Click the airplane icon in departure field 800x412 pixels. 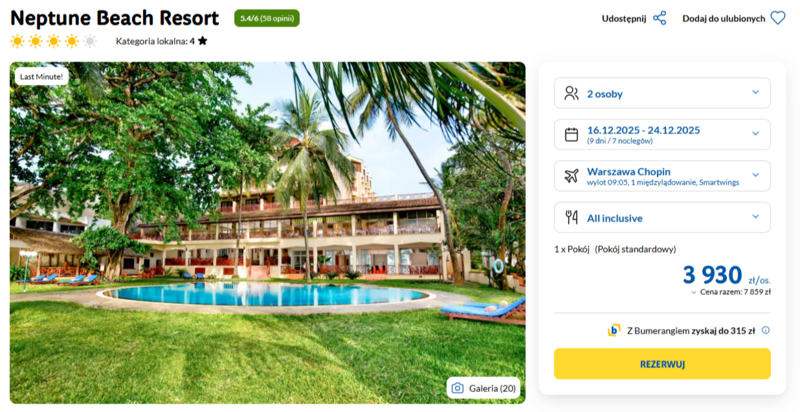click(572, 176)
